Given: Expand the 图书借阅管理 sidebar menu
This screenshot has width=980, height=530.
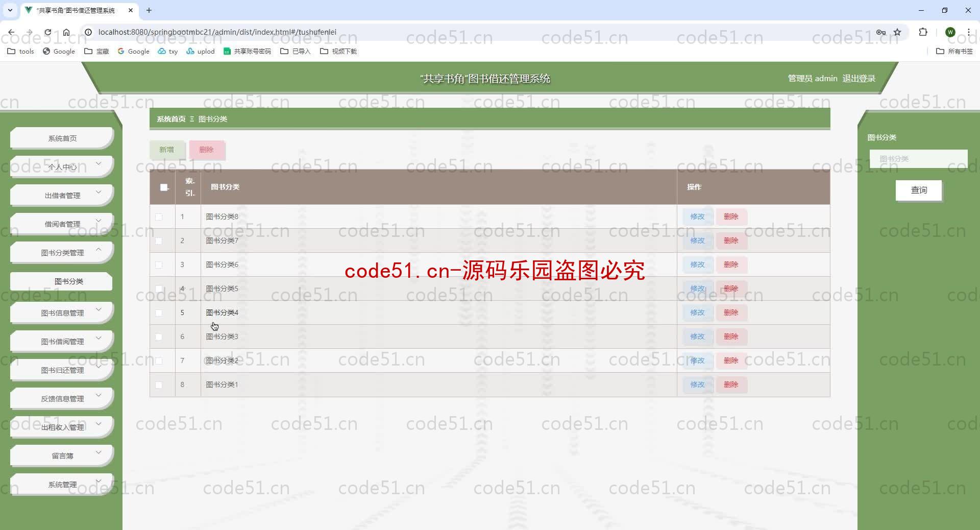Looking at the screenshot, I should (x=61, y=341).
